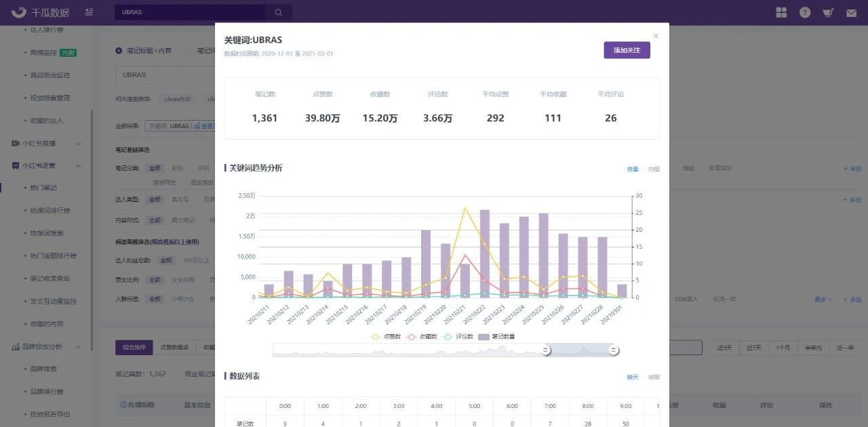Click the search magnifier icon
Viewport: 868px width, 427px height.
278,12
